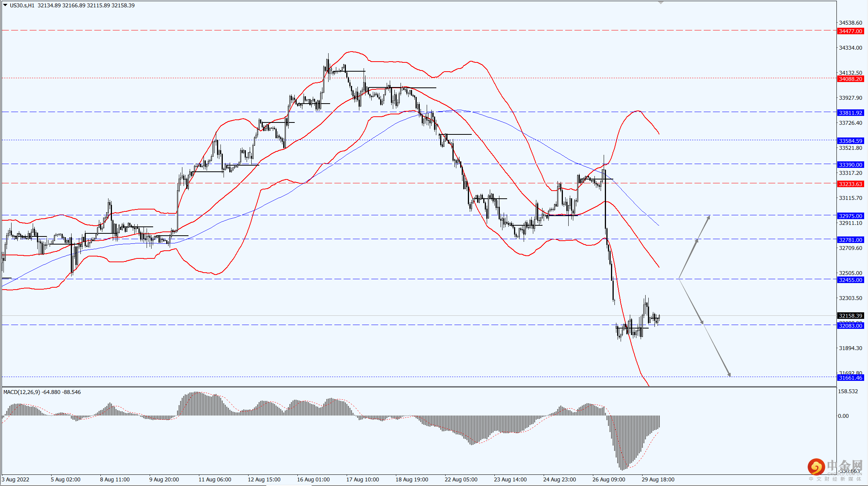Click the 3 Aug 2022 date label

(x=15, y=479)
